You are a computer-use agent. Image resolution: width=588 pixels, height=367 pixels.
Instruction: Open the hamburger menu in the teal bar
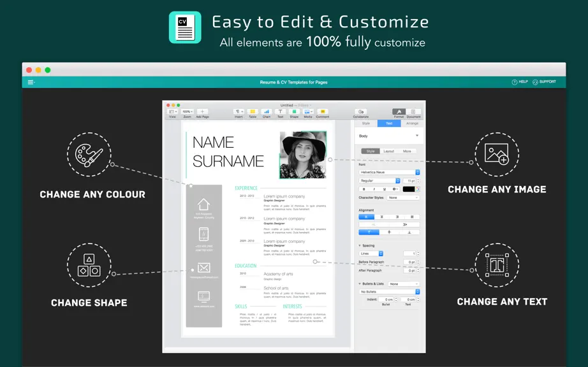click(31, 82)
